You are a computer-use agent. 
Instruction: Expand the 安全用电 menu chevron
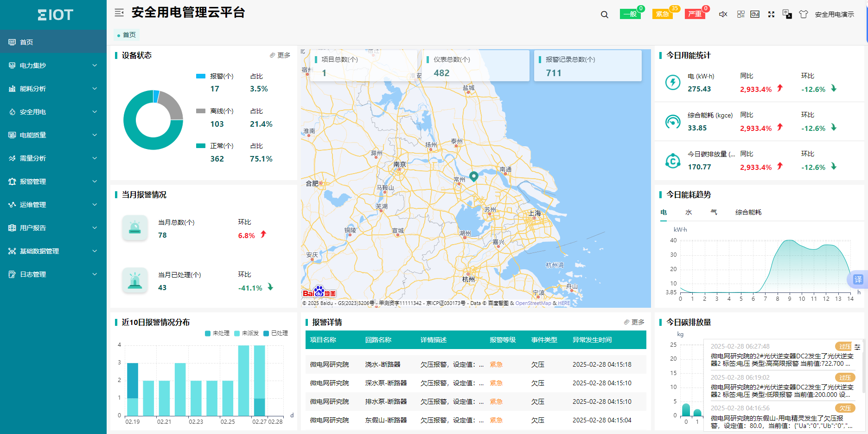(95, 112)
